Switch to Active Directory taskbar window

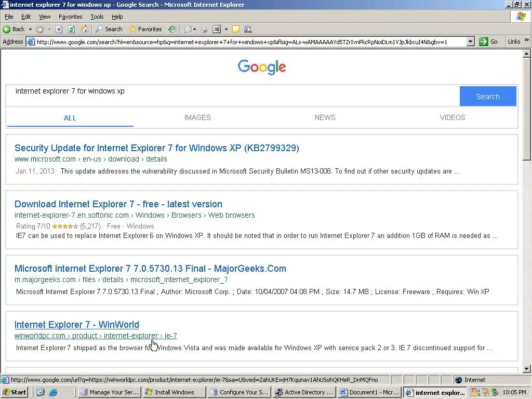304,392
